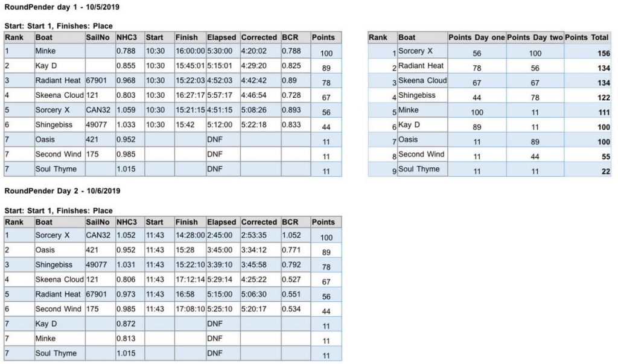Click the Points Day one header
The image size is (618, 364).
[477, 37]
